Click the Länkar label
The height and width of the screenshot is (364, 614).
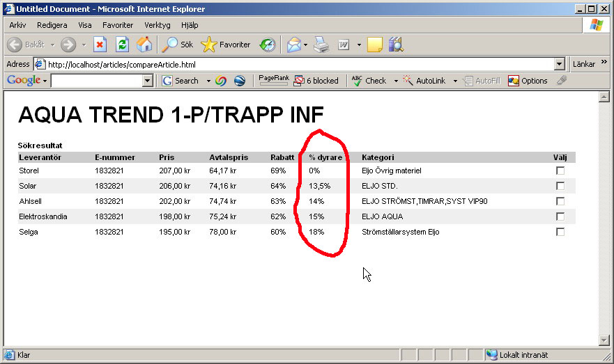[x=584, y=64]
